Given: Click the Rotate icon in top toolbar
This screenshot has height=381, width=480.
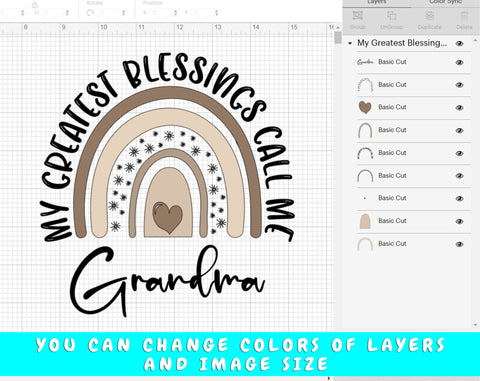Looking at the screenshot, I should [90, 13].
